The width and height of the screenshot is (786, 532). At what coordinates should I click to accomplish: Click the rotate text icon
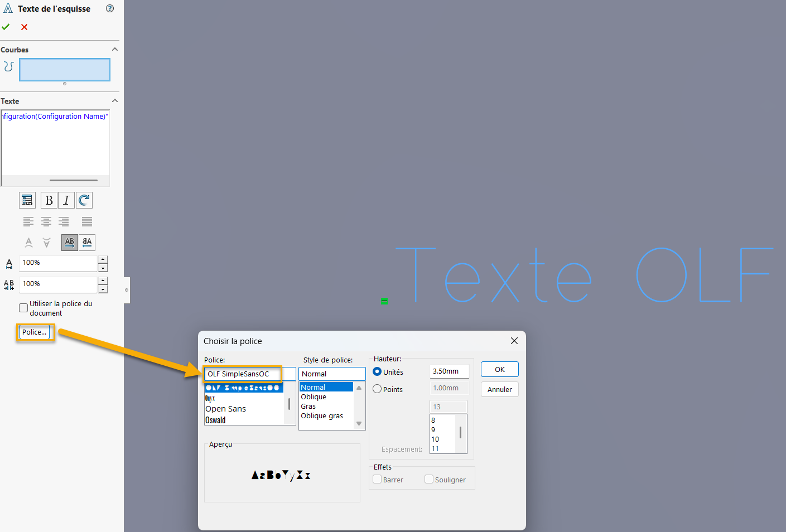coord(84,200)
